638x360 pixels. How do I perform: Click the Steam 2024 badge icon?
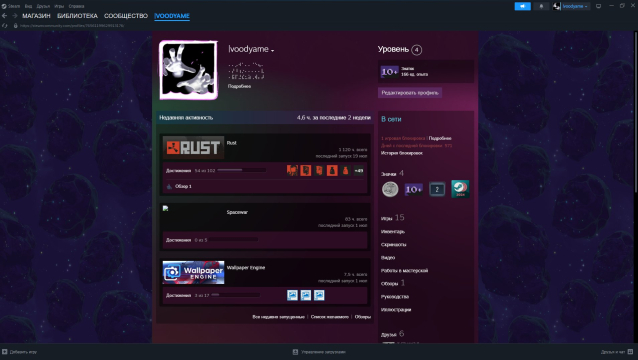(x=460, y=189)
